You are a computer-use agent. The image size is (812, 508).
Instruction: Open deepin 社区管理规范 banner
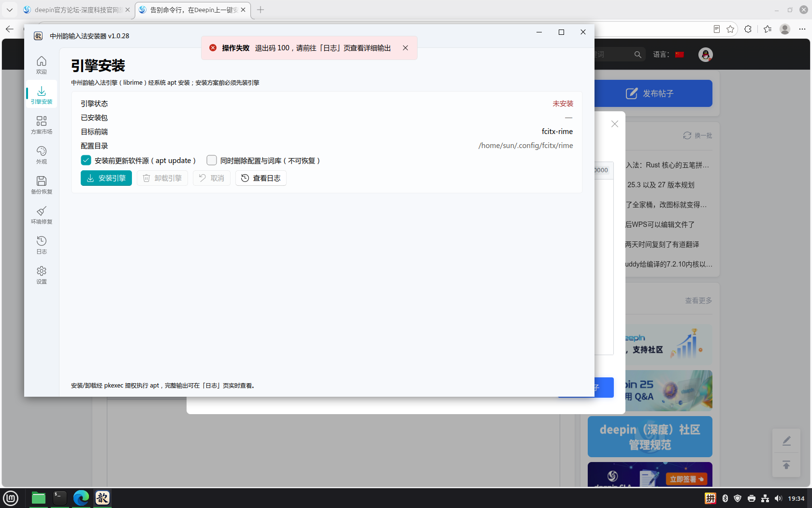click(650, 436)
